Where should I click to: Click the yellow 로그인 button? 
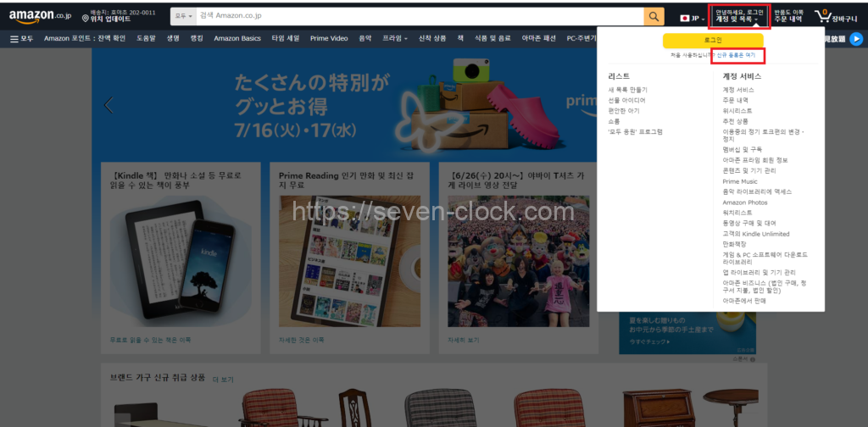pyautogui.click(x=713, y=41)
